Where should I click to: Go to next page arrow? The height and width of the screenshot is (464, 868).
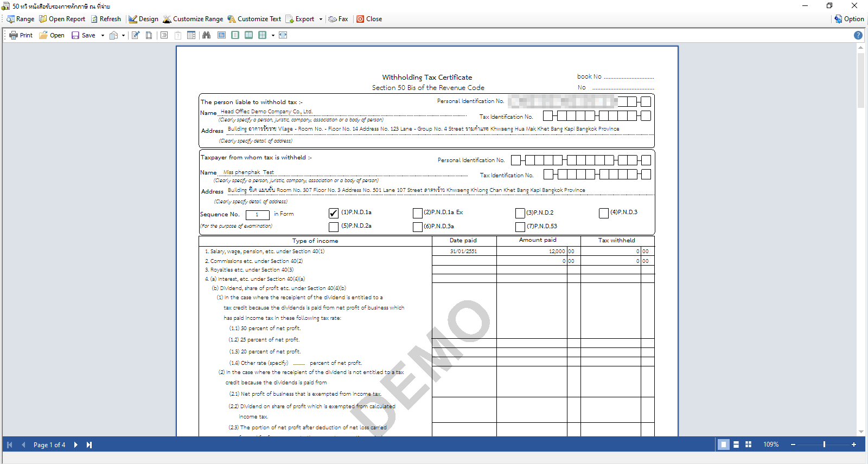[x=76, y=445]
